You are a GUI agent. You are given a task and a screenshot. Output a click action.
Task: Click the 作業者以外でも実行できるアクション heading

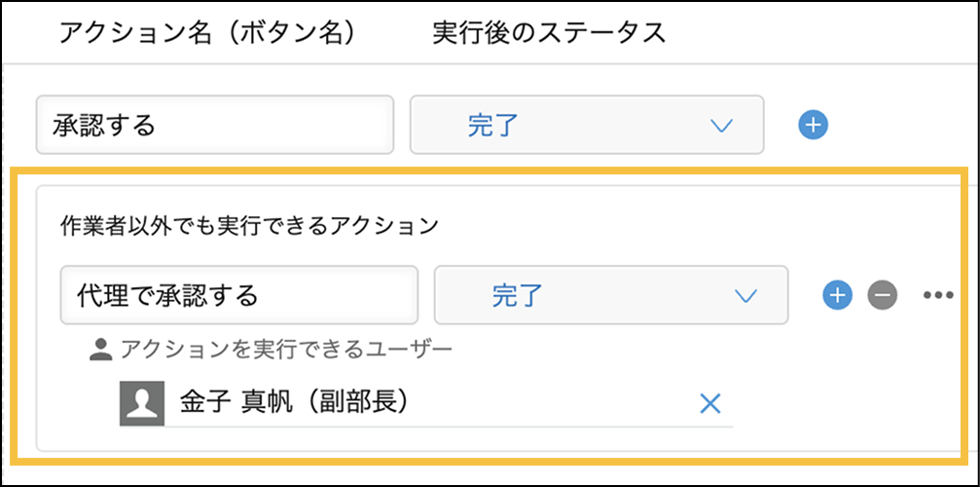(249, 227)
